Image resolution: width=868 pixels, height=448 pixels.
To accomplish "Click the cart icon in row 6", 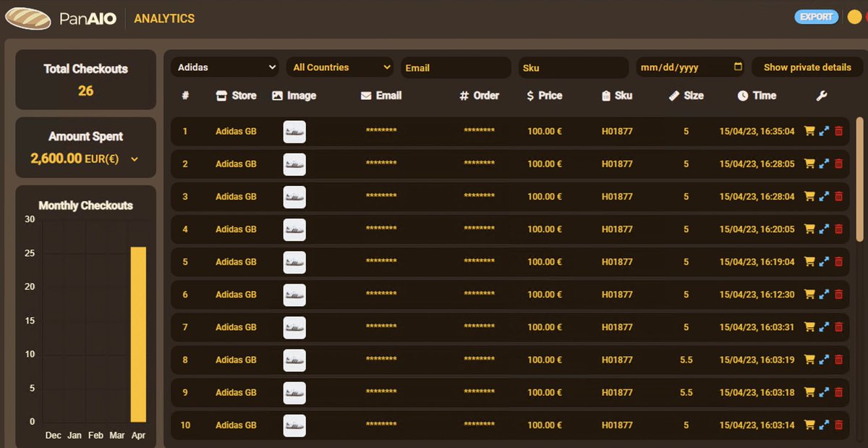I will click(x=809, y=294).
